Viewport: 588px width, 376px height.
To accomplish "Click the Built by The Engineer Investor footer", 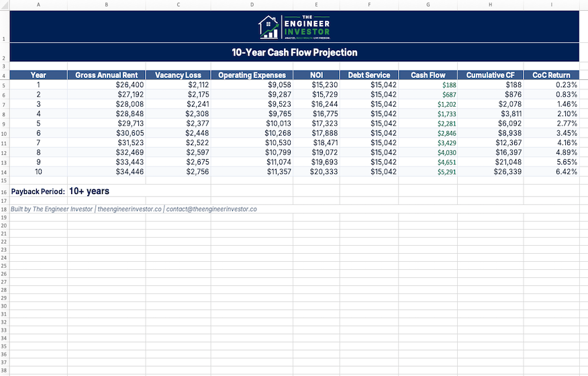I will coord(134,209).
